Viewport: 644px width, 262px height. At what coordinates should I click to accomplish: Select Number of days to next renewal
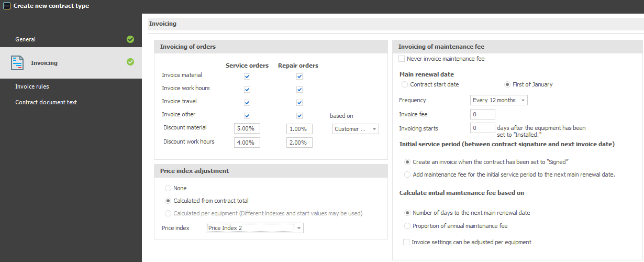[408, 213]
